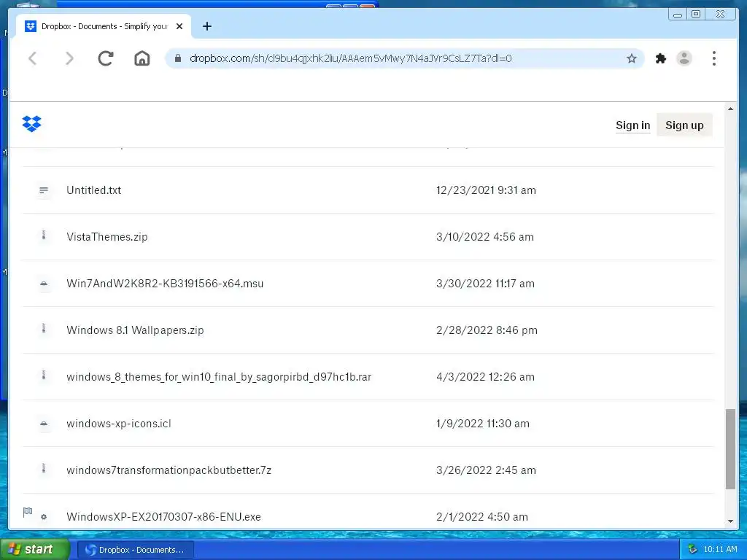Click the Sign up button
The width and height of the screenshot is (747, 560).
[684, 125]
